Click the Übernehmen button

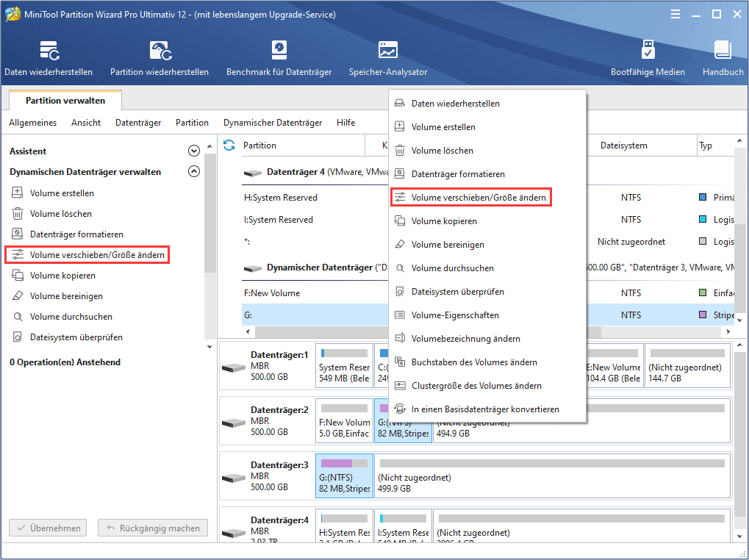48,528
